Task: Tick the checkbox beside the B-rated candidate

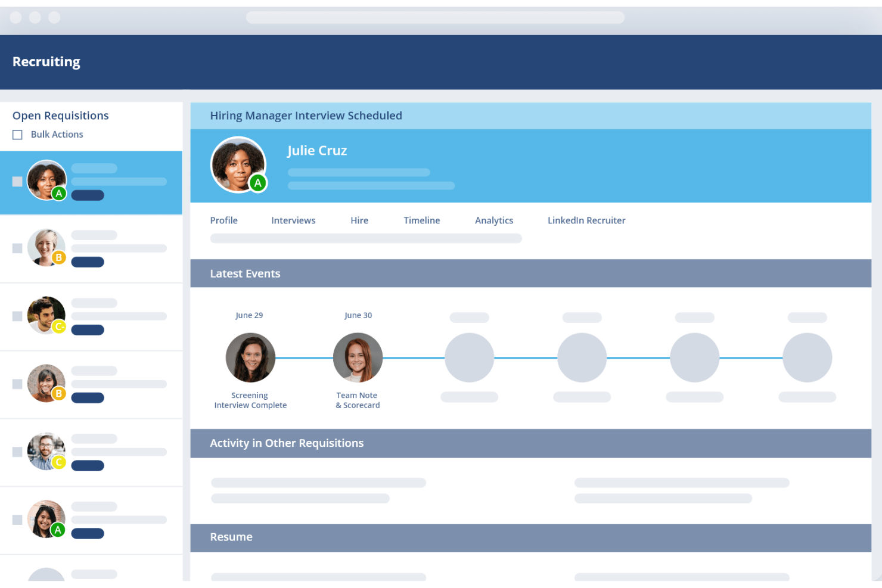Action: coord(17,248)
